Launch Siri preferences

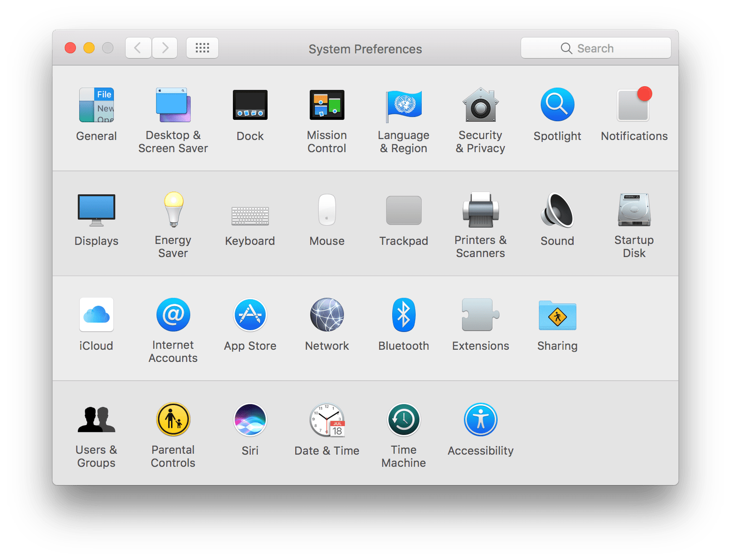pyautogui.click(x=250, y=420)
